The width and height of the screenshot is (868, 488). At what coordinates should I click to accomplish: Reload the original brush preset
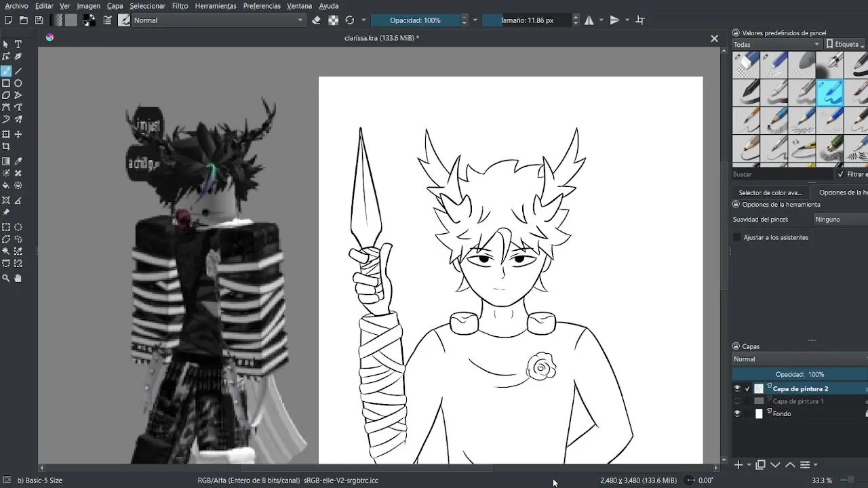click(350, 20)
